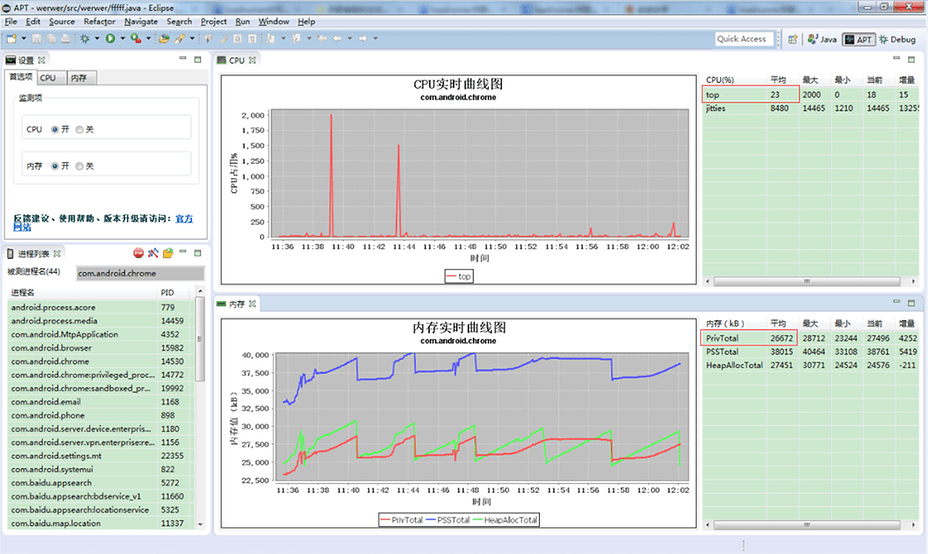
Task: Open the Back history dropdown arrow
Action: pos(350,38)
